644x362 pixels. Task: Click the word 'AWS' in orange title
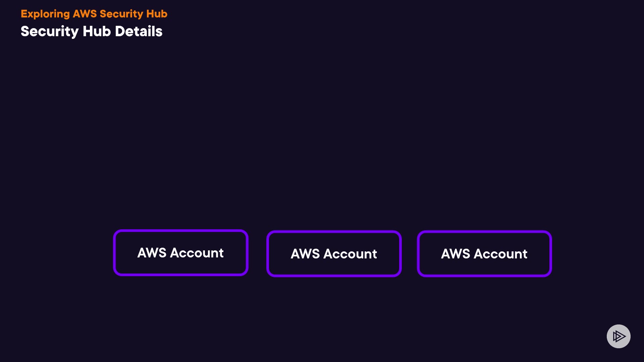click(85, 14)
